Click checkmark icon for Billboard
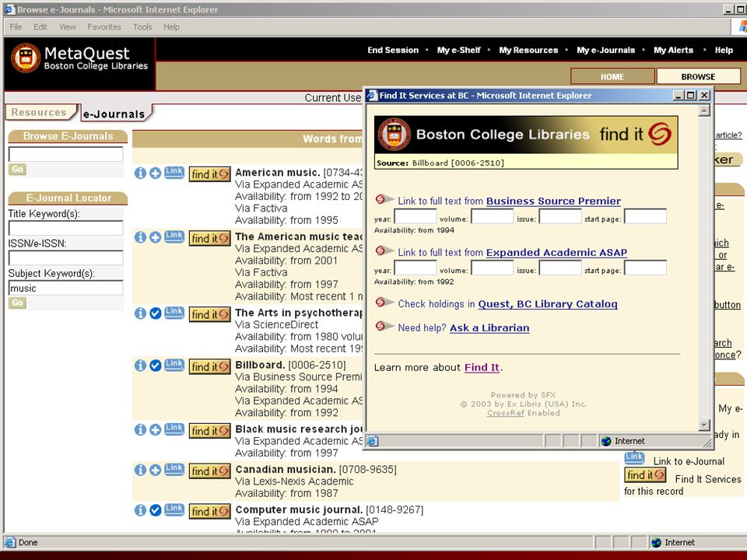This screenshot has width=747, height=560. (156, 366)
